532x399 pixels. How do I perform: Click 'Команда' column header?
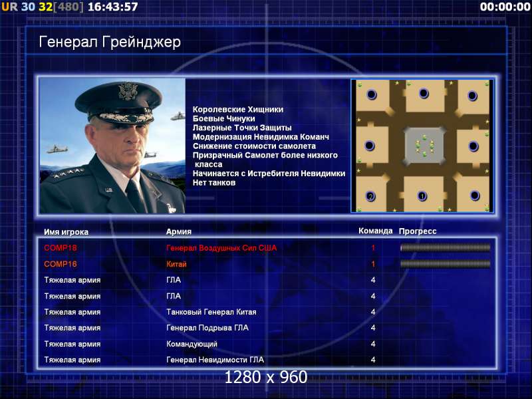click(376, 231)
